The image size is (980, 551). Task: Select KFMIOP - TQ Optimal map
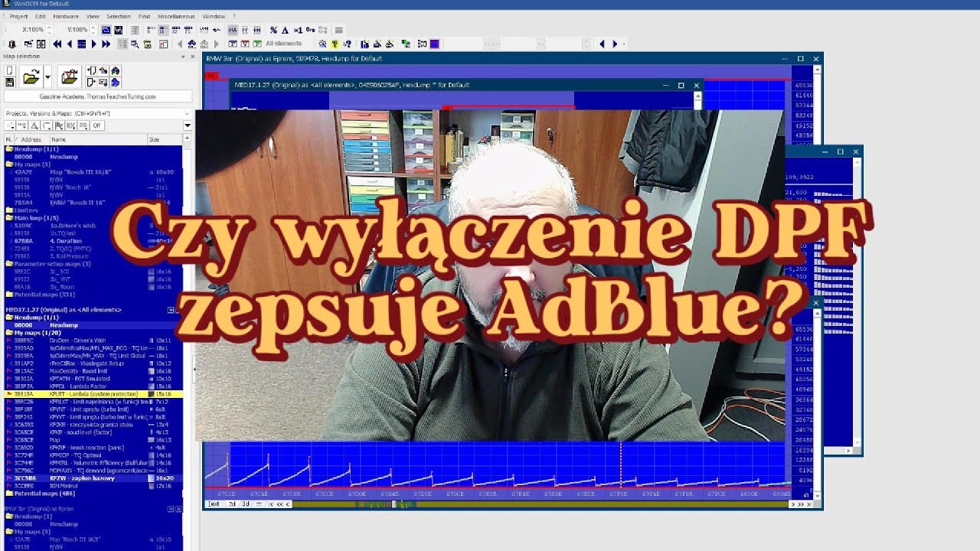(93, 455)
